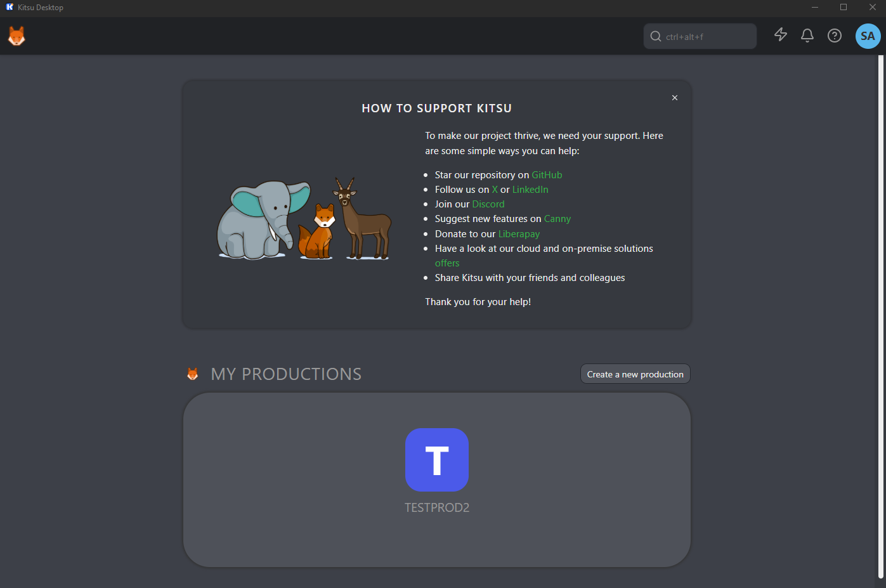This screenshot has width=886, height=588.
Task: Open the Liberapay link
Action: [519, 234]
